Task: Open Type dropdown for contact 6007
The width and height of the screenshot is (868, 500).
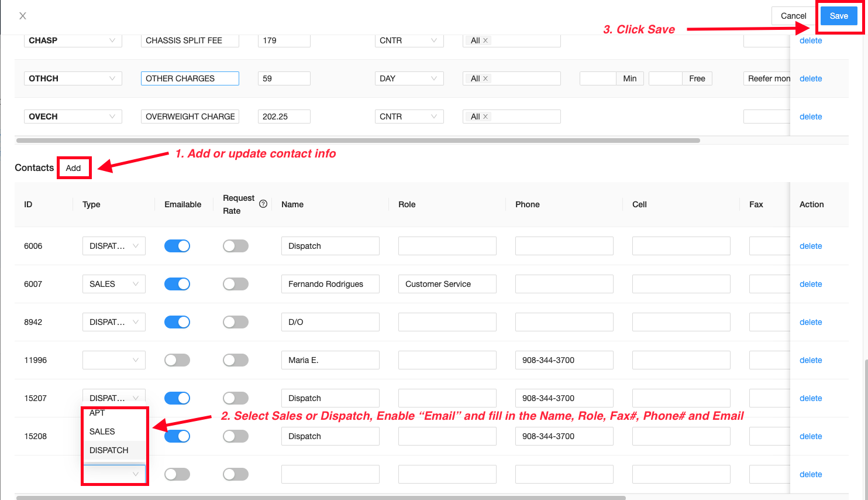Action: (x=113, y=284)
